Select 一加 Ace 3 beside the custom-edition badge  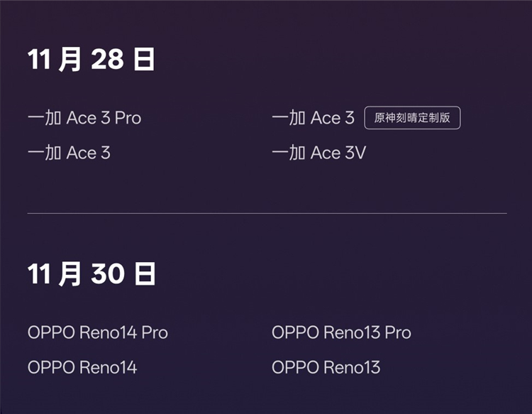[313, 118]
